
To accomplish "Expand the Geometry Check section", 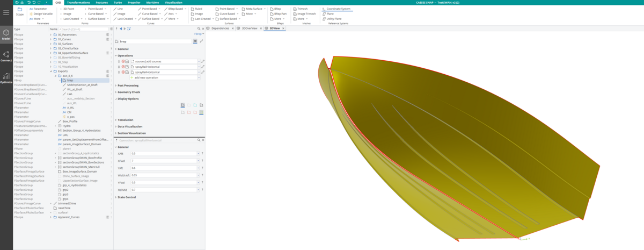I will click(x=128, y=92).
